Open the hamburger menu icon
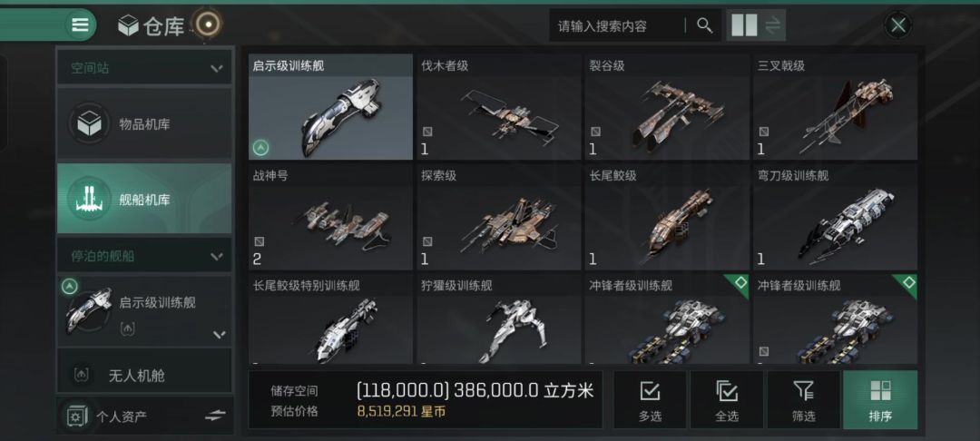The image size is (980, 441). point(80,25)
